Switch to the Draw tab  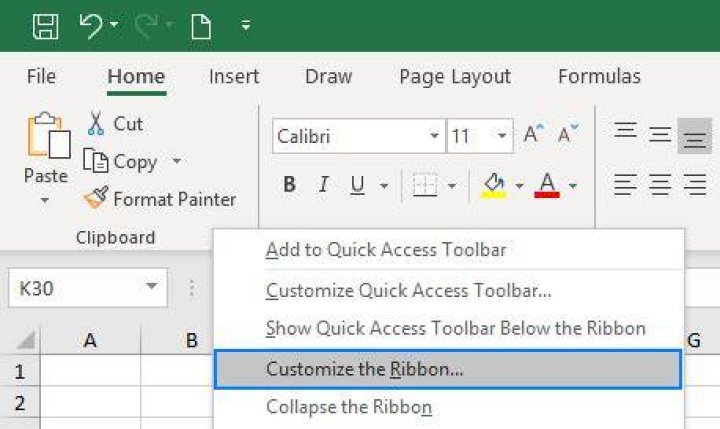click(329, 76)
